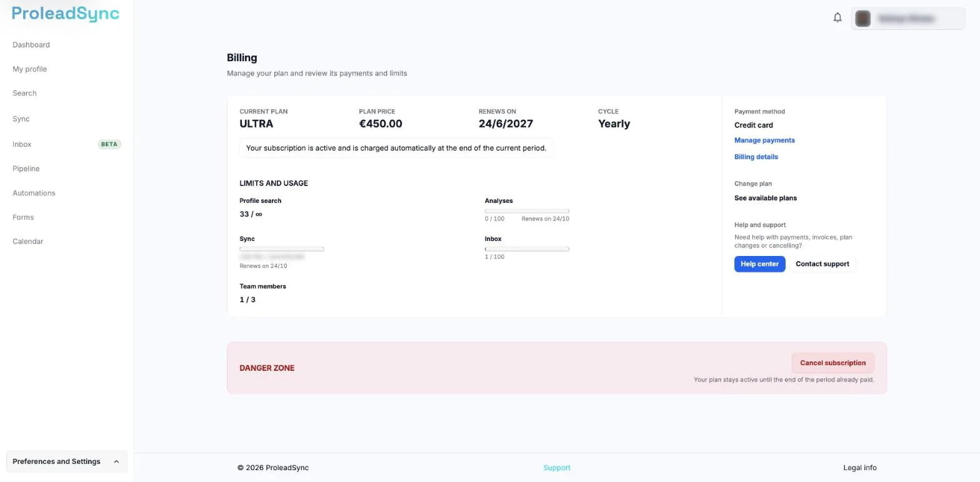Image resolution: width=980 pixels, height=482 pixels.
Task: Click the Analyses usage progress bar
Action: click(x=527, y=211)
